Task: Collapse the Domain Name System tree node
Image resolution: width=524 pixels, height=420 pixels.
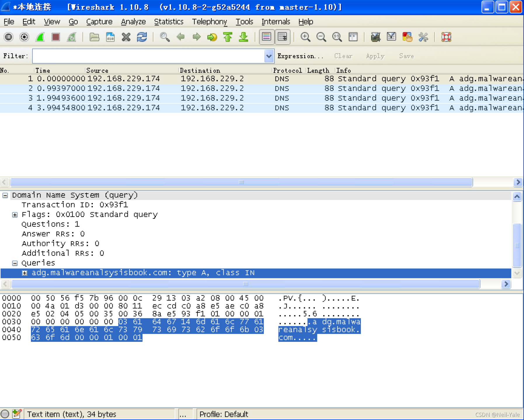Action: [5, 195]
